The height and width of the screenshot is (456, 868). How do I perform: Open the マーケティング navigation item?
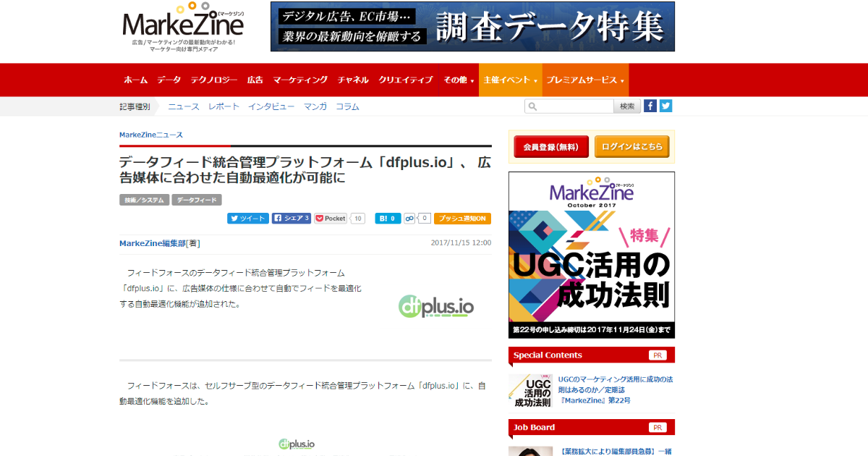tap(300, 80)
